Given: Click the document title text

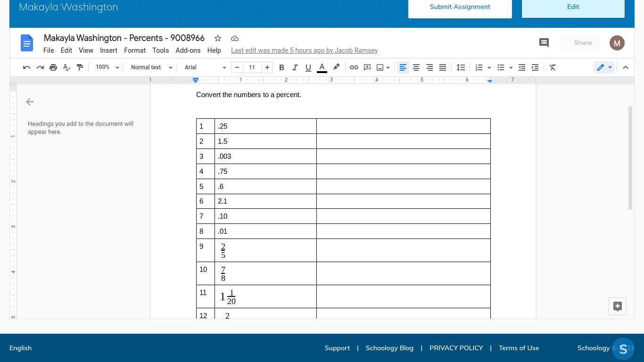Looking at the screenshot, I should (124, 38).
